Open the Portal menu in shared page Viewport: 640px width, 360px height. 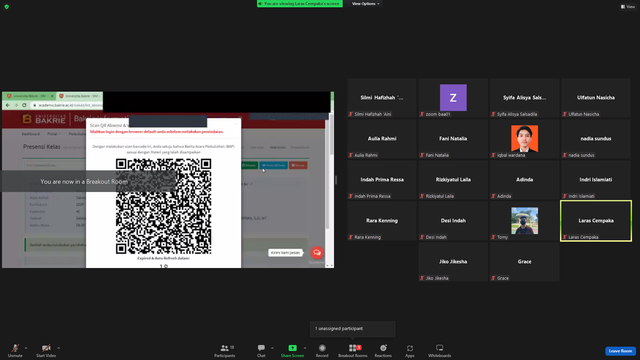pyautogui.click(x=53, y=134)
